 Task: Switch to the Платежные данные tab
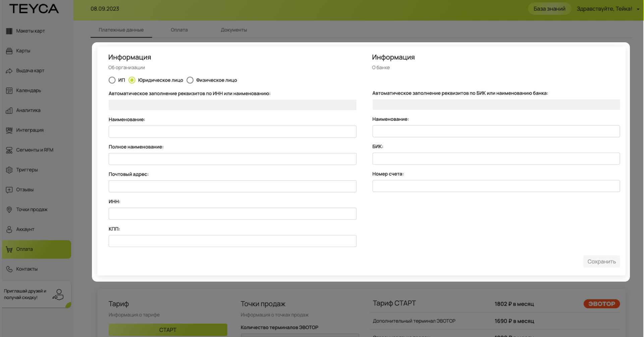(x=121, y=30)
